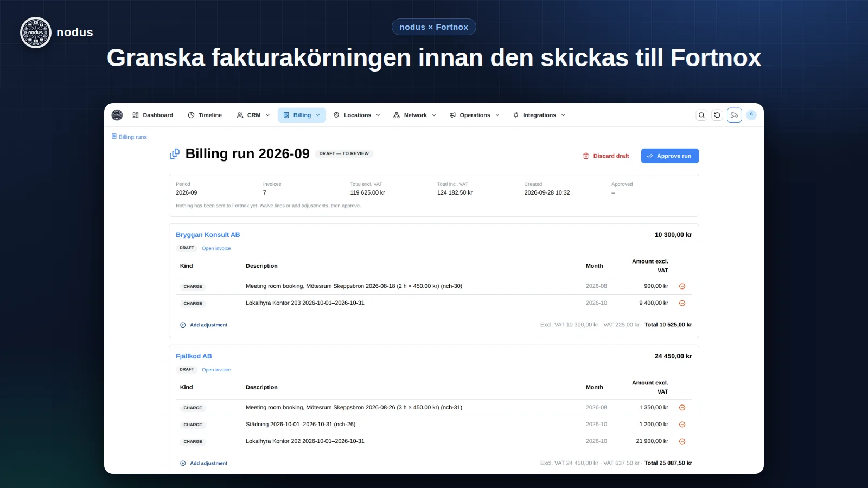Open the Timeline page

coord(205,115)
